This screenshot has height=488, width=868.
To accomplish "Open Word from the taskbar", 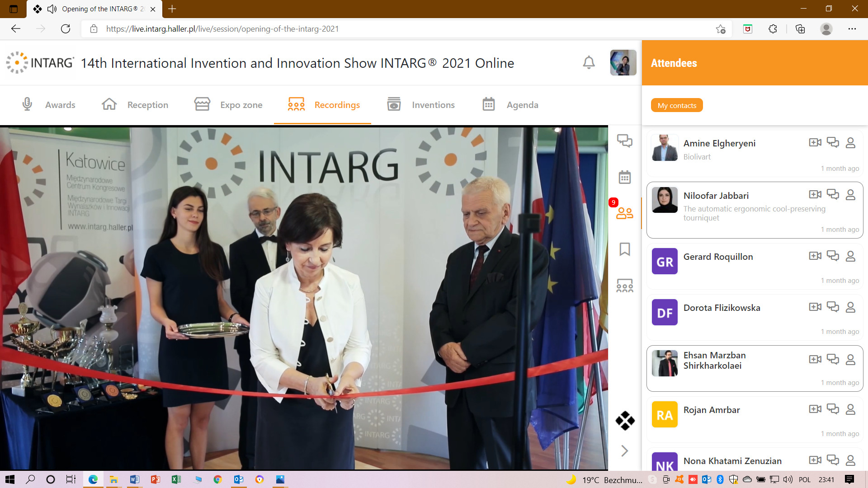I will tap(134, 479).
